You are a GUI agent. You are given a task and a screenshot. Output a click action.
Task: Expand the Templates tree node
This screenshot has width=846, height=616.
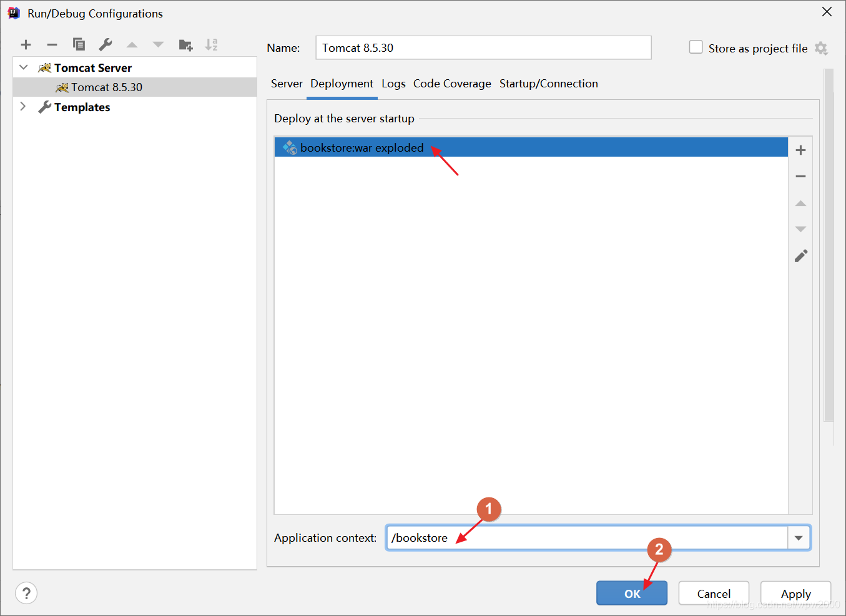click(23, 107)
